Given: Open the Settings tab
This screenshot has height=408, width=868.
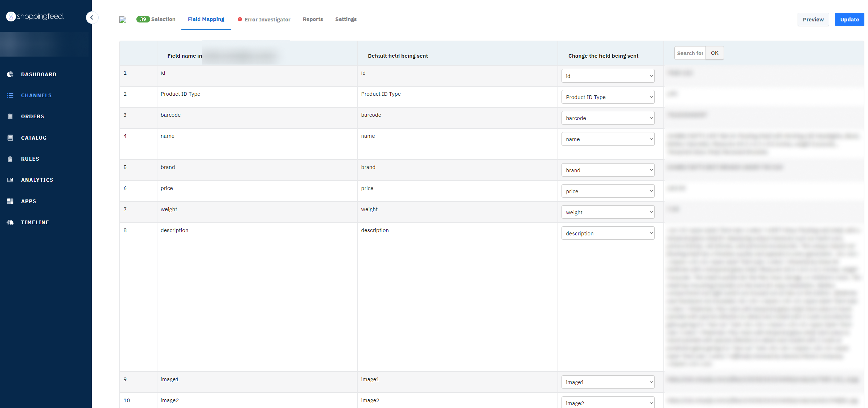Looking at the screenshot, I should click(346, 19).
